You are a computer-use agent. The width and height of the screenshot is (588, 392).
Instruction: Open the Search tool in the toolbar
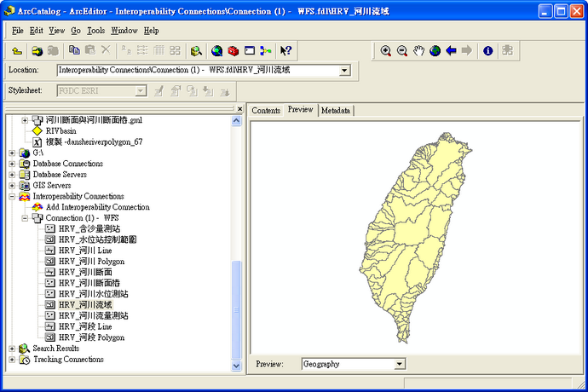click(x=197, y=51)
